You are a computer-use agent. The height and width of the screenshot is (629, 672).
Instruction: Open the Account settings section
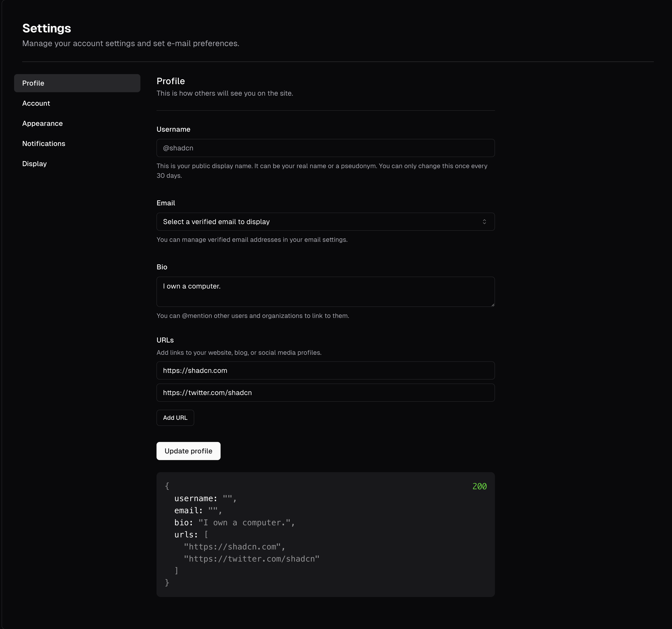tap(36, 103)
